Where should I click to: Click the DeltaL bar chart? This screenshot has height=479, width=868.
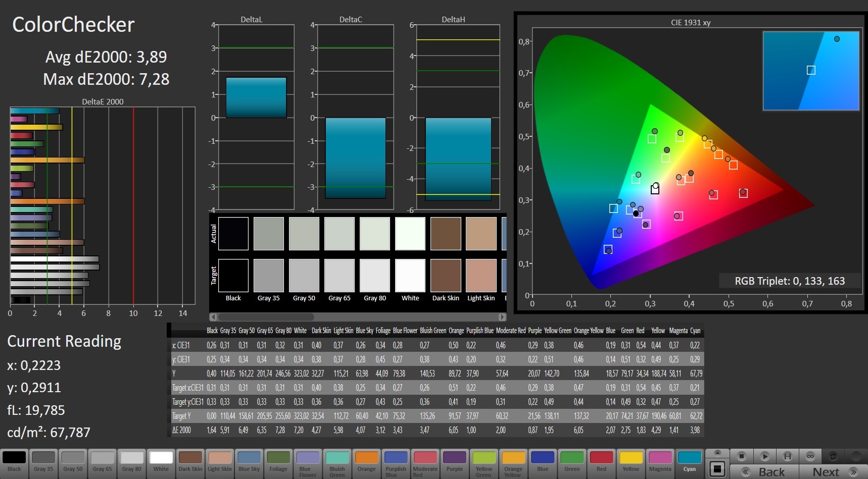[255, 117]
